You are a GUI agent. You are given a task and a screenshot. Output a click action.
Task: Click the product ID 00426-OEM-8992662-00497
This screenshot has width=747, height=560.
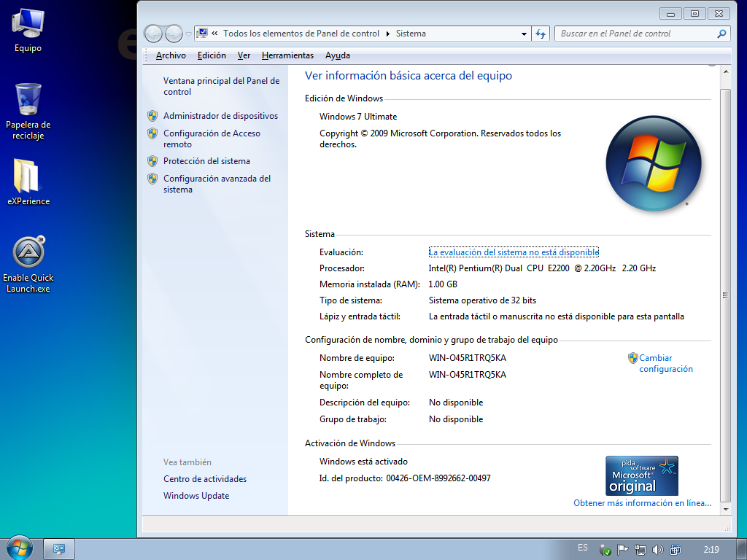tap(438, 478)
